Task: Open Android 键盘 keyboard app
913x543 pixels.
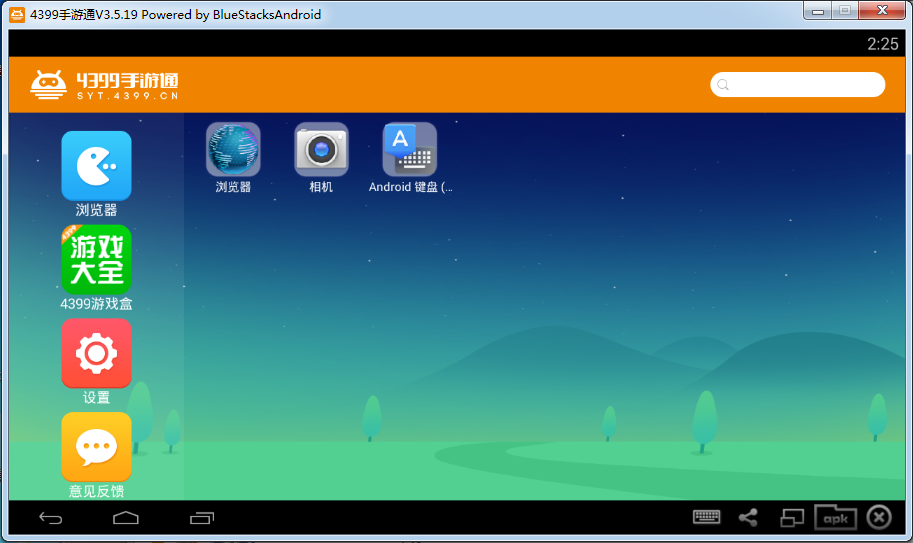Action: click(x=409, y=149)
